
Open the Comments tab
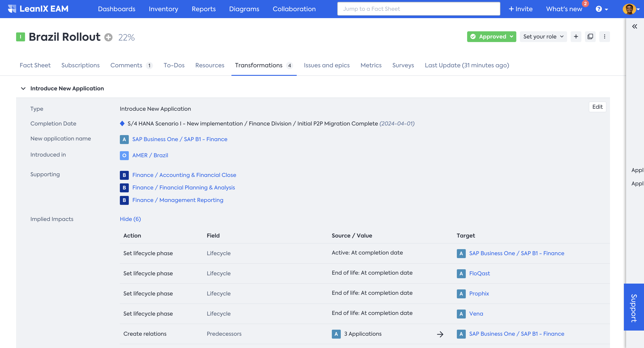pyautogui.click(x=131, y=65)
